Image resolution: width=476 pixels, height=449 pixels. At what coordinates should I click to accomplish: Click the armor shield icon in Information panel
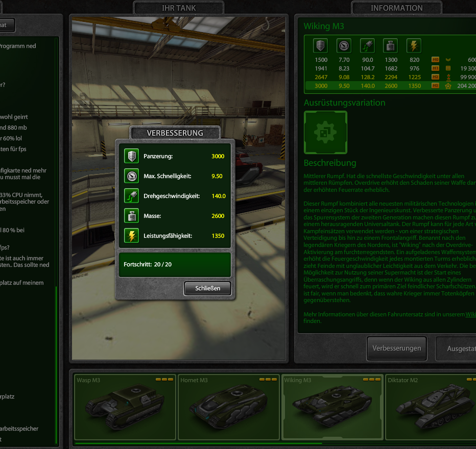pos(320,46)
